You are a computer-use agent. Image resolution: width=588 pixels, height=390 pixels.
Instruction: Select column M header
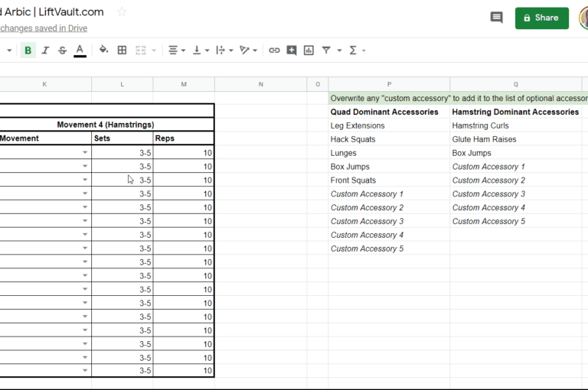[184, 84]
